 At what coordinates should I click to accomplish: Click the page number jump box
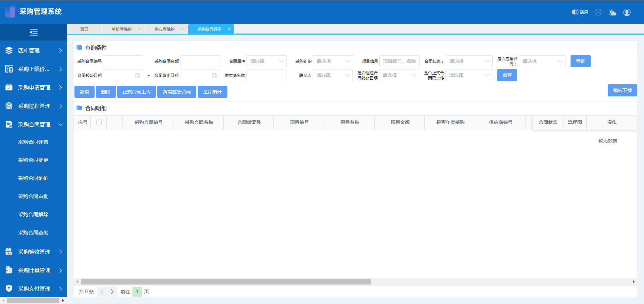pyautogui.click(x=137, y=292)
